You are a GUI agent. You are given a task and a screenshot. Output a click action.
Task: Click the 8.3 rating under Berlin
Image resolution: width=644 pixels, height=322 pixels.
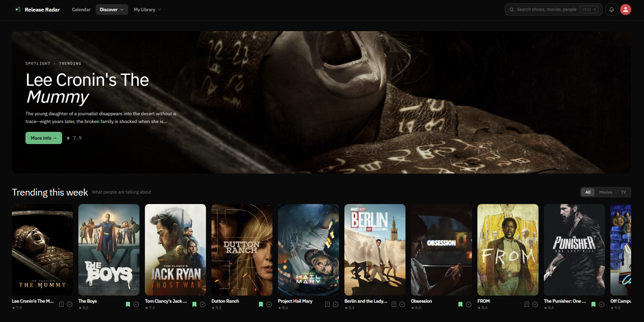click(349, 308)
